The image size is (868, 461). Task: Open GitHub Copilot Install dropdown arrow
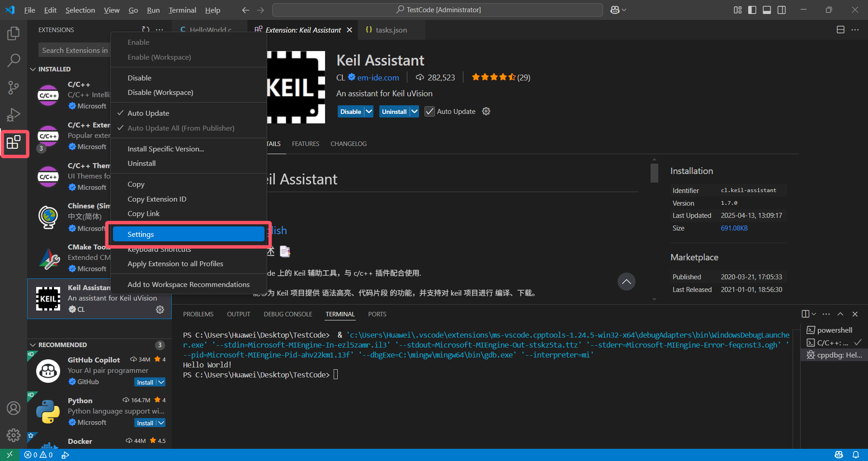[x=161, y=382]
